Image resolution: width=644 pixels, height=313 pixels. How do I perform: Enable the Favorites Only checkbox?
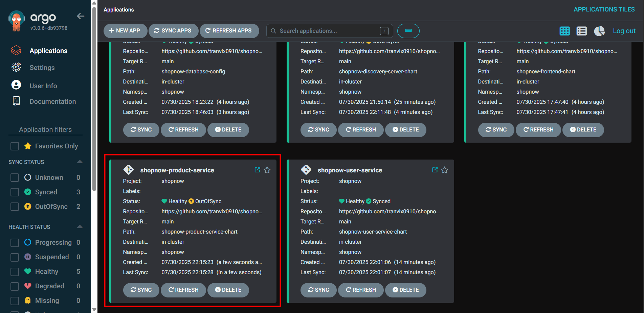[x=15, y=146]
